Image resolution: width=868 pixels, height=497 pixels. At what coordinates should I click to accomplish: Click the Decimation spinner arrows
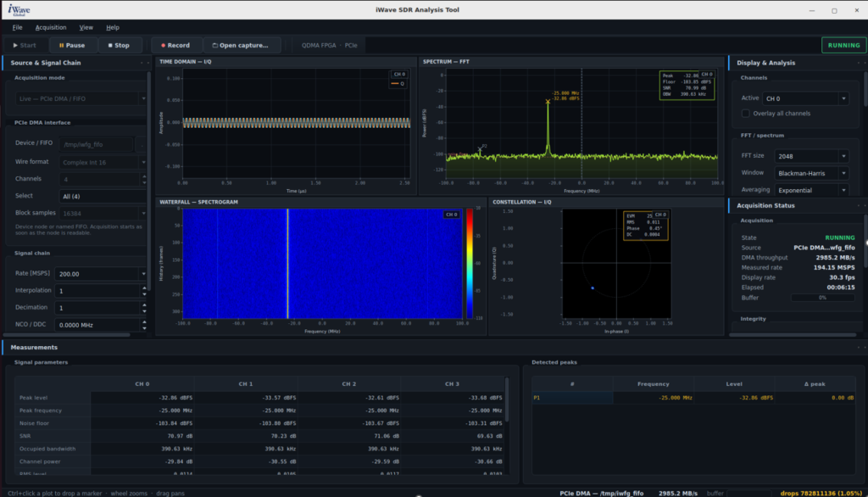144,308
